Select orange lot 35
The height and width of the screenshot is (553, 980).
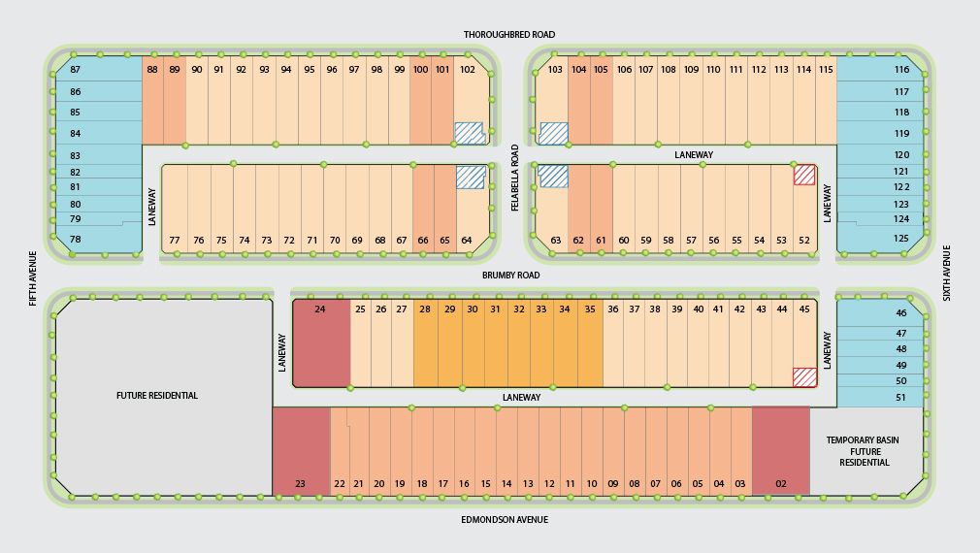pos(590,343)
